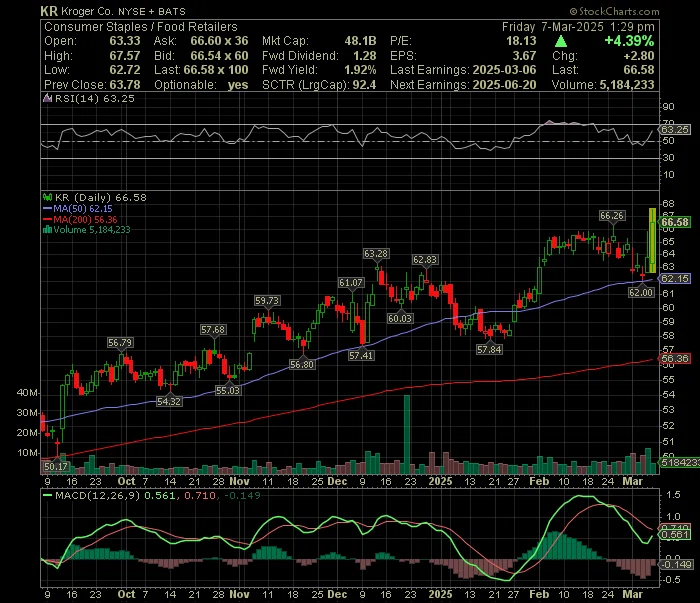Click the RSI(14) 63.25 panel label
The image size is (700, 603).
pos(94,98)
